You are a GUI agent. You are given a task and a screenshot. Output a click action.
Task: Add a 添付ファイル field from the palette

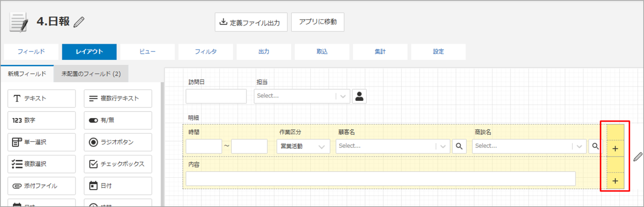[x=42, y=186]
